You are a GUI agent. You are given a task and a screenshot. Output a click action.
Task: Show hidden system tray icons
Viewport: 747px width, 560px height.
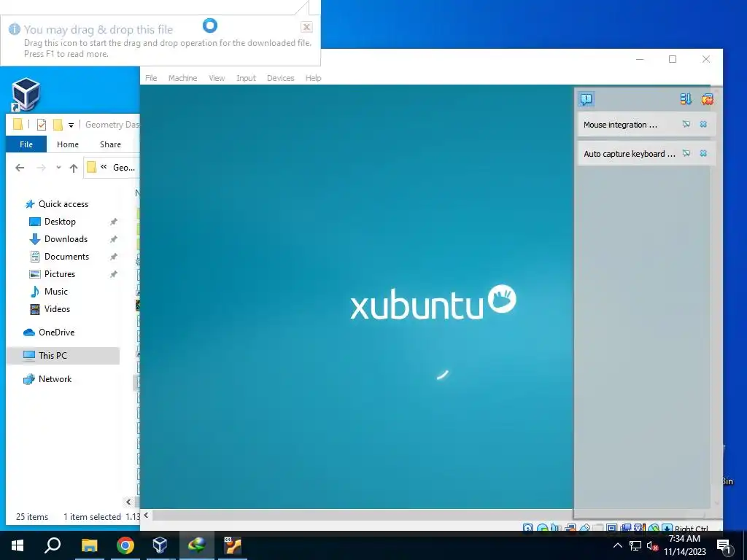coord(617,545)
